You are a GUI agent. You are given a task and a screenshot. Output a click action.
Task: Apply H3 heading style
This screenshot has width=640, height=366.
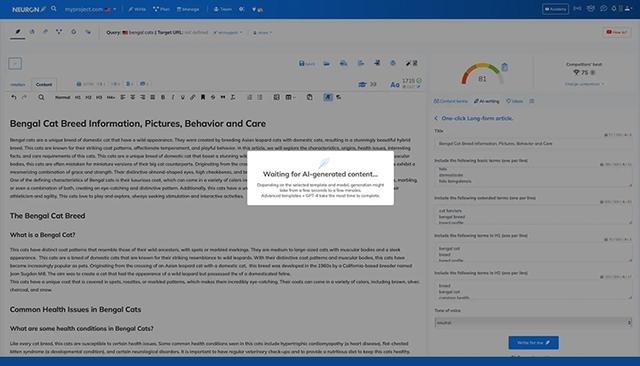[99, 98]
